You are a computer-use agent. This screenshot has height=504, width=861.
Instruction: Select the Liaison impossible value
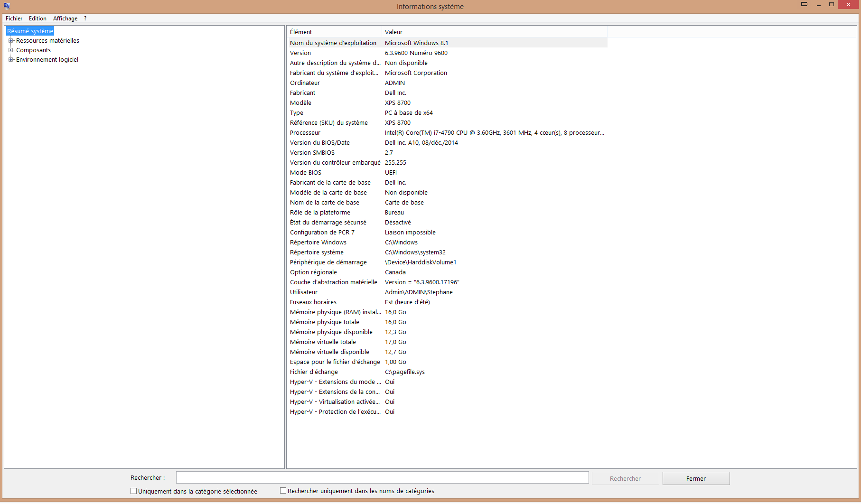(410, 233)
